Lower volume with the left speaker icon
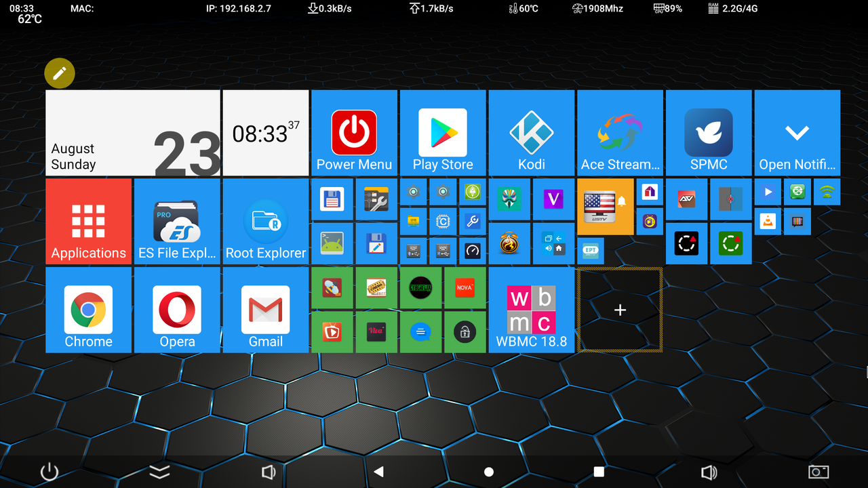 (x=269, y=472)
